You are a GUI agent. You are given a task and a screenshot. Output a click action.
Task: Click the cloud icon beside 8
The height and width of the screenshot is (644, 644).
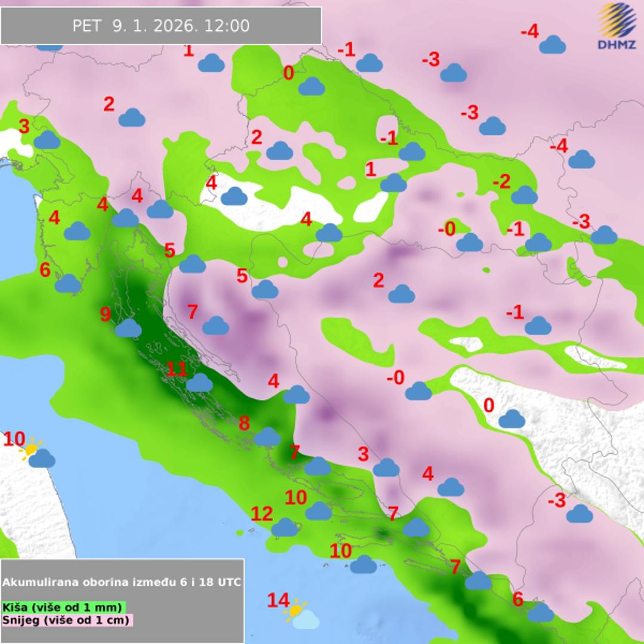pyautogui.click(x=267, y=437)
